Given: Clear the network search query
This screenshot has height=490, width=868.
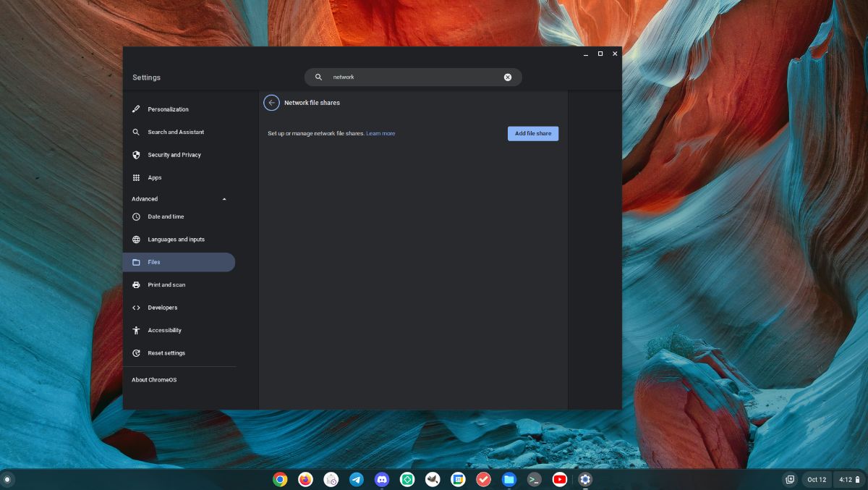Looking at the screenshot, I should point(508,77).
